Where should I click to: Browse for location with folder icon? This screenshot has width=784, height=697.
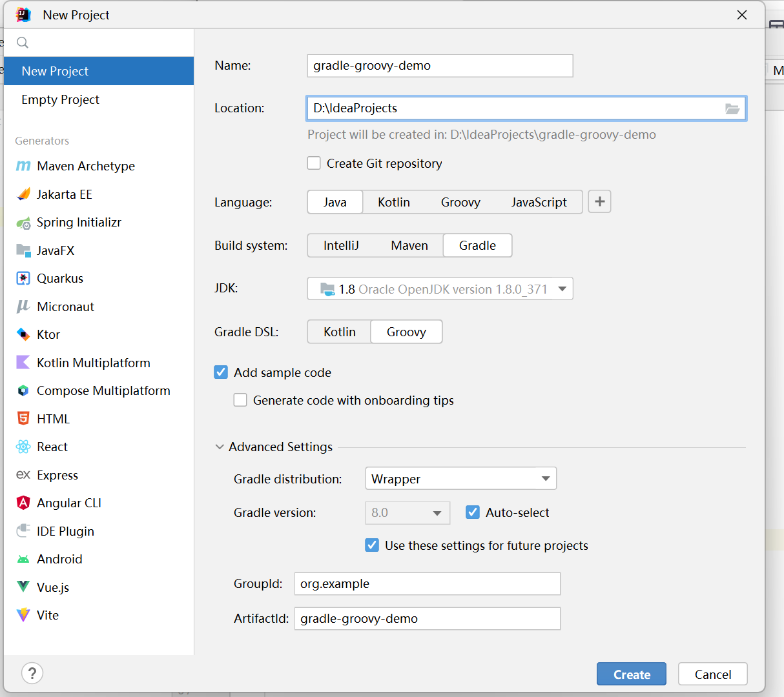(732, 108)
